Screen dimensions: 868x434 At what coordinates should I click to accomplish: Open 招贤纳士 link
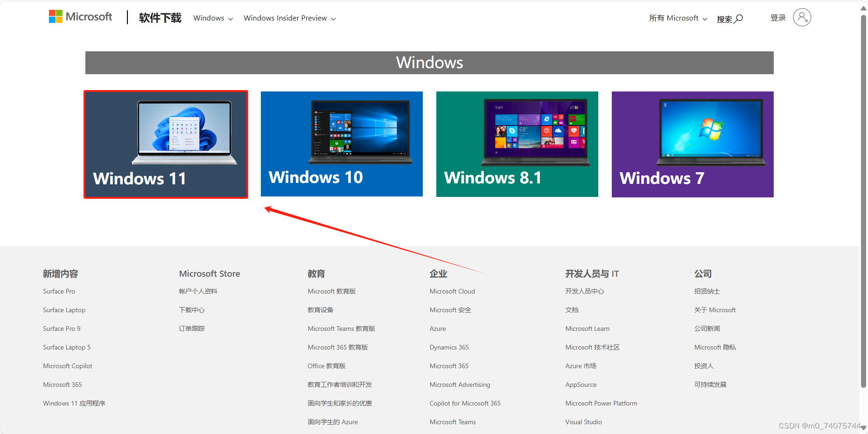[x=707, y=291]
